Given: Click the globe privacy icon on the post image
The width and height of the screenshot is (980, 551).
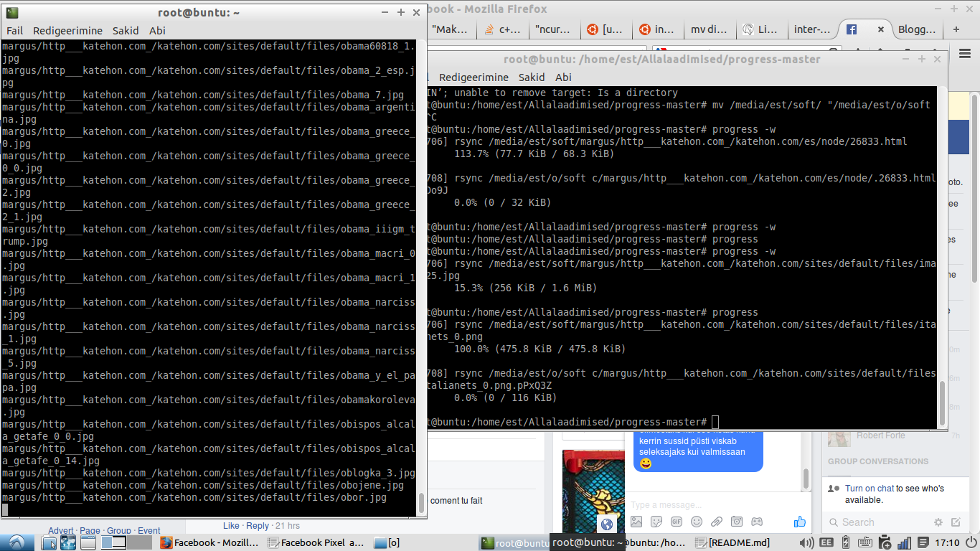Looking at the screenshot, I should 607,524.
